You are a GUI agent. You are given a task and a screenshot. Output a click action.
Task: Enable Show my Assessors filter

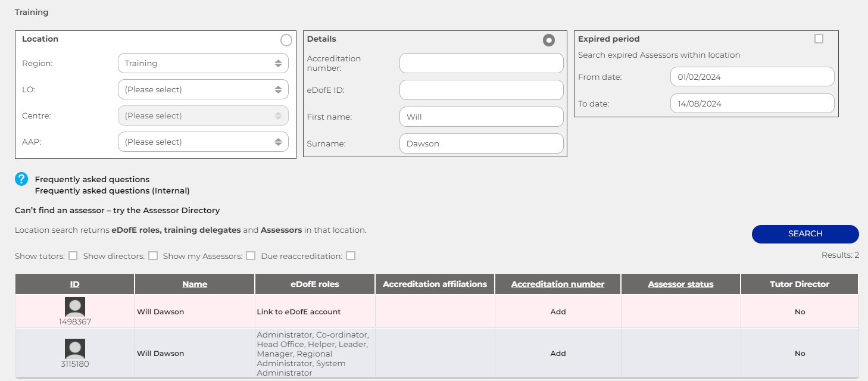point(251,255)
